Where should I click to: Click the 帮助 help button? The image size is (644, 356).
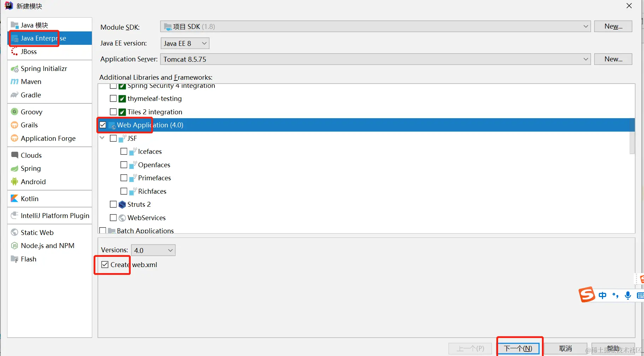click(x=613, y=349)
